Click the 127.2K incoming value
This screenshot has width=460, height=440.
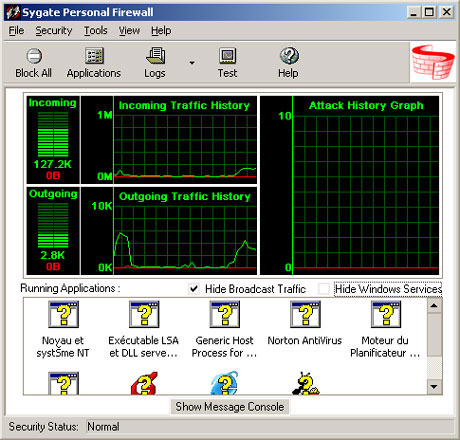pos(53,164)
